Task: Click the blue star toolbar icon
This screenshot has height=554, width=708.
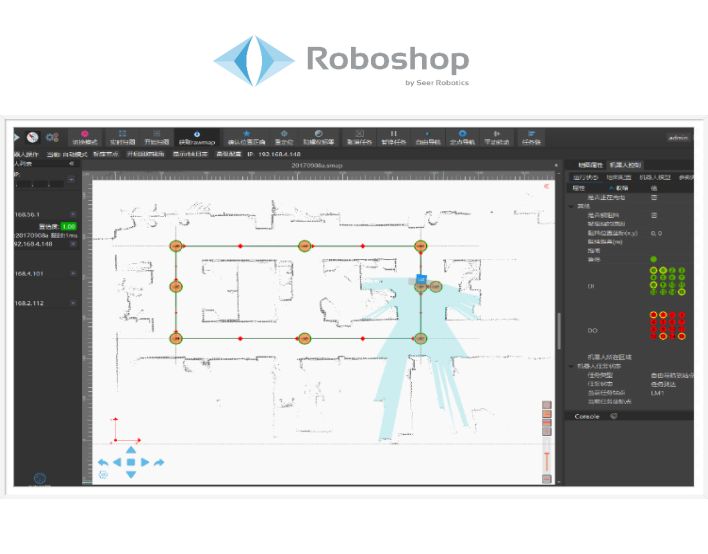Action: (x=247, y=136)
